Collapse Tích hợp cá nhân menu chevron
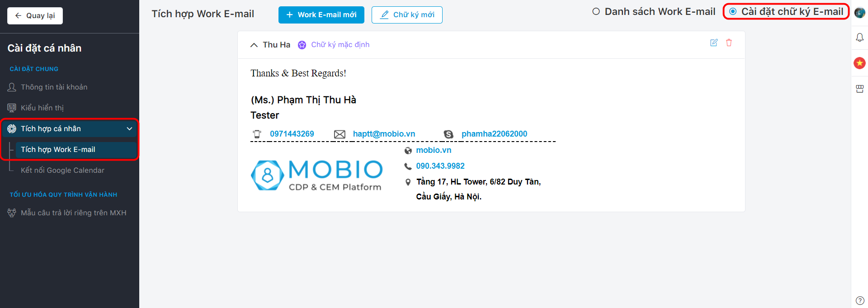868x308 pixels. (129, 129)
